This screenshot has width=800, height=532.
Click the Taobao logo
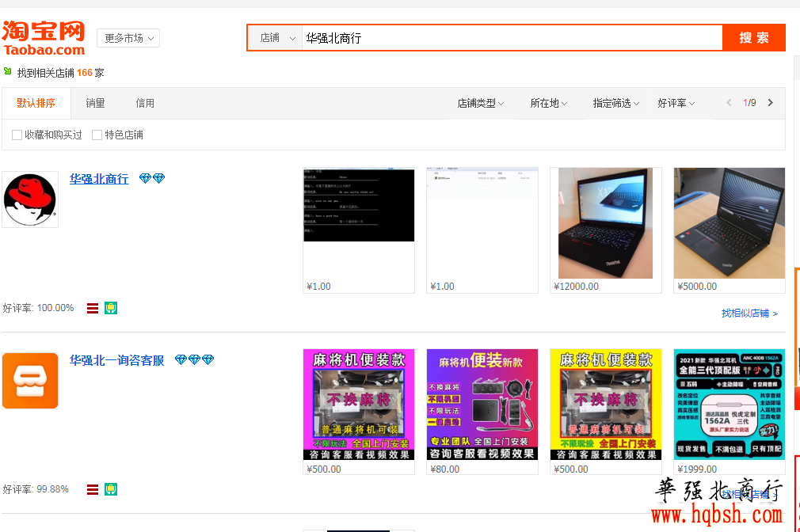pyautogui.click(x=44, y=38)
